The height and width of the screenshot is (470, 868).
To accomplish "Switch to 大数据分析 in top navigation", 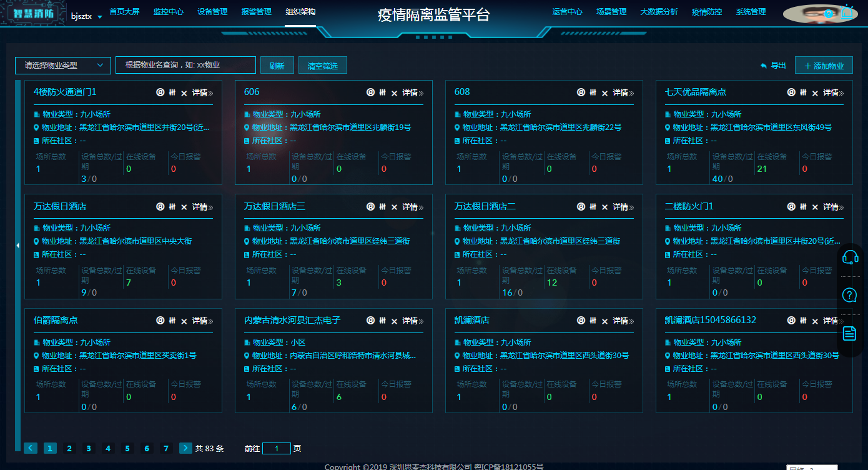I will coord(659,12).
